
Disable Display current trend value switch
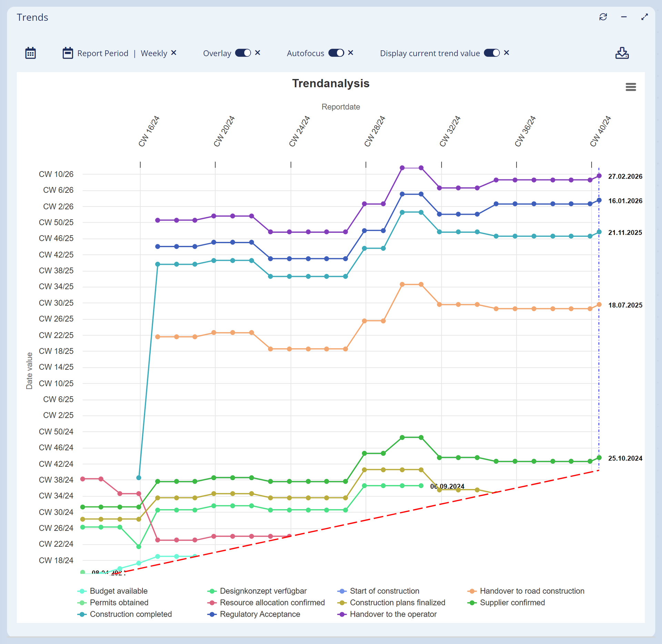[x=492, y=53]
